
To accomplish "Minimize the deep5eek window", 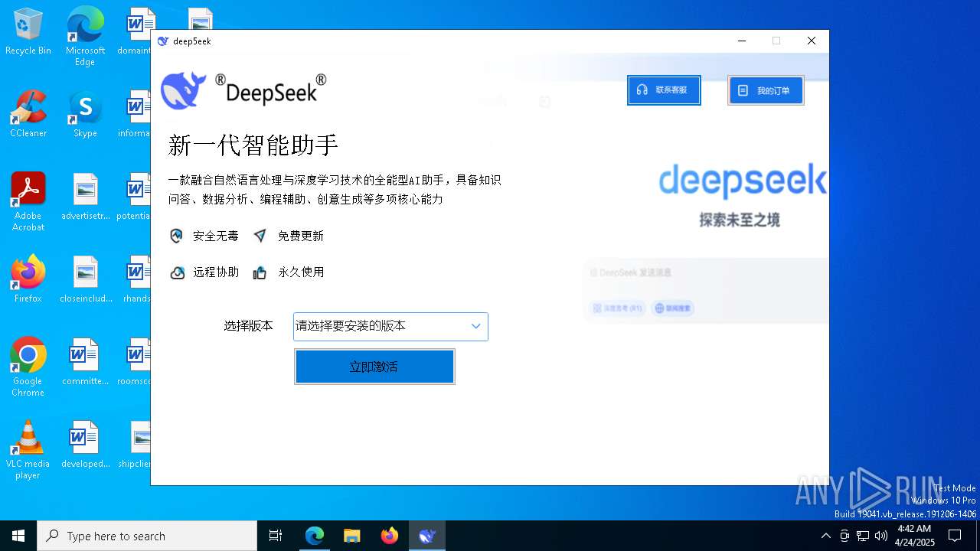I will click(741, 41).
